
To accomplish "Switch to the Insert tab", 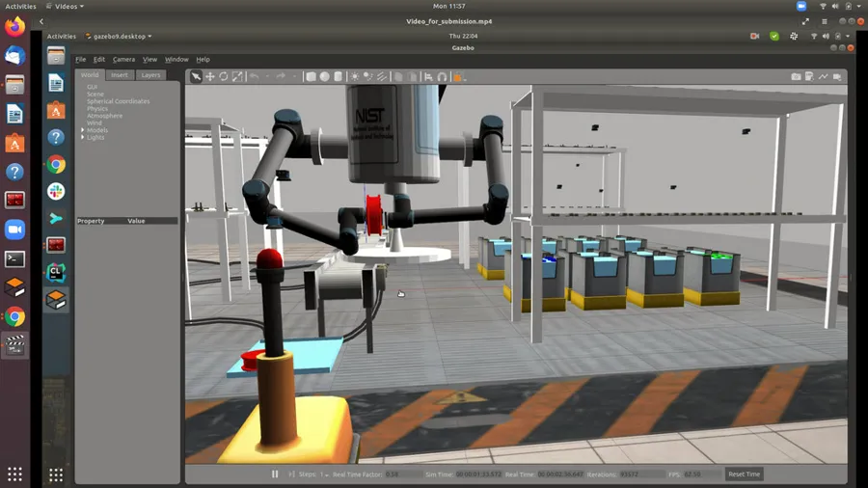I will [119, 74].
